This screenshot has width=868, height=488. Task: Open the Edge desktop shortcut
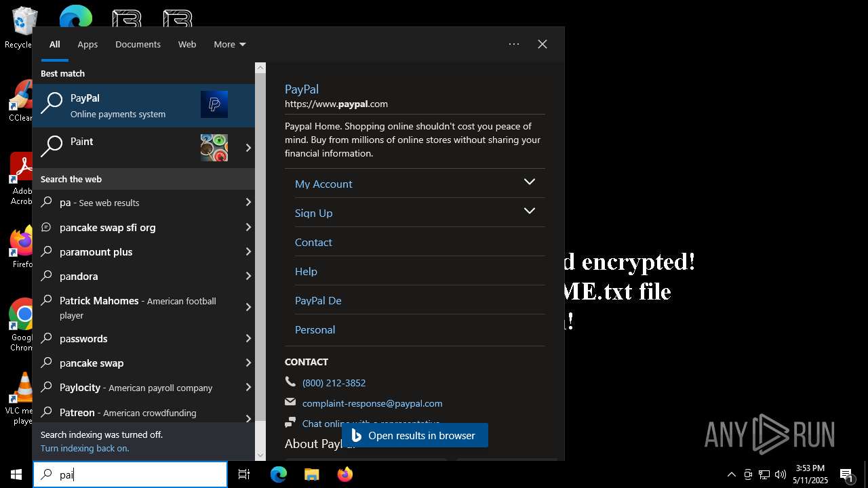click(x=75, y=16)
